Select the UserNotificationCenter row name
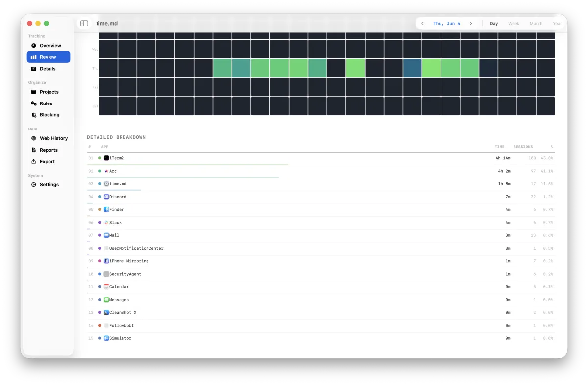This screenshot has height=385, width=588. (136, 248)
